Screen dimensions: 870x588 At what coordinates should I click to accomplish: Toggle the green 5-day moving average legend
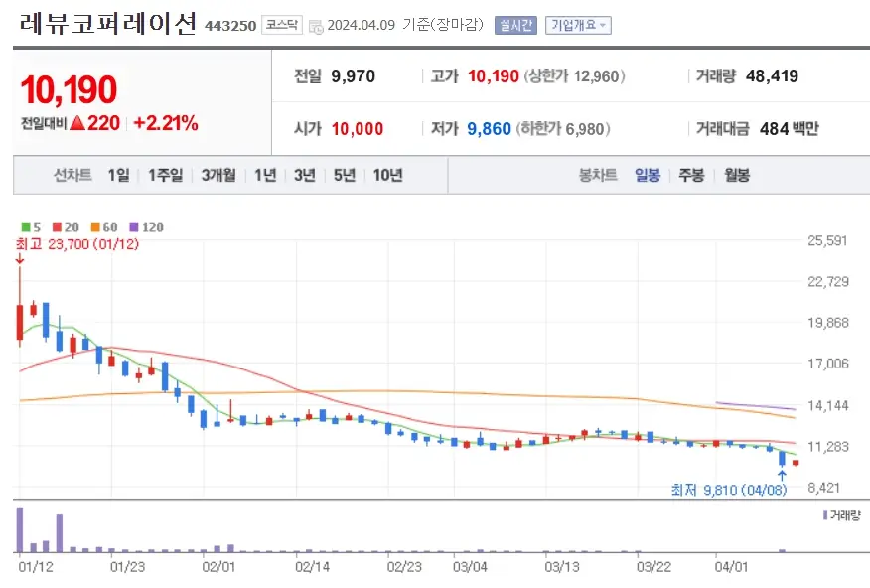(x=32, y=226)
